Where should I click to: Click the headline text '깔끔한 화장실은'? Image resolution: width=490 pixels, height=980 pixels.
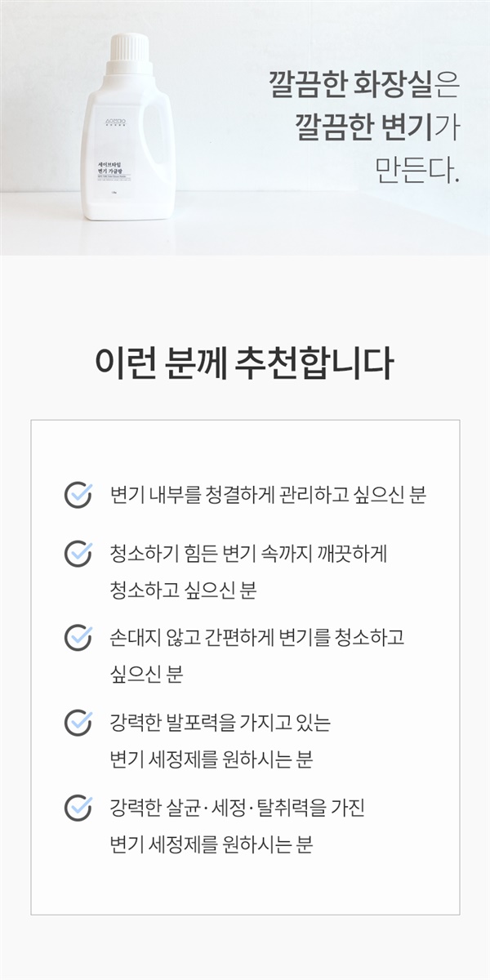pyautogui.click(x=365, y=82)
